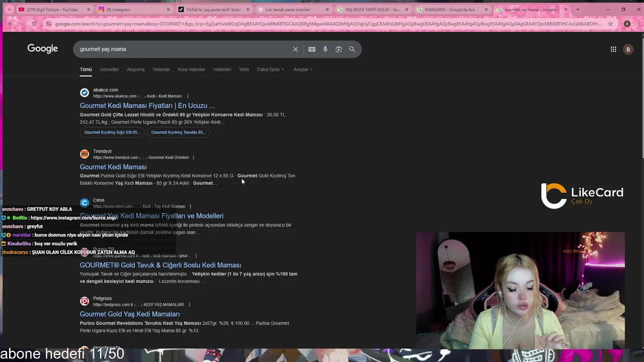This screenshot has width=644, height=362.
Task: Switch to the Big5 Türkiye YouTube tab
Action: [x=53, y=9]
